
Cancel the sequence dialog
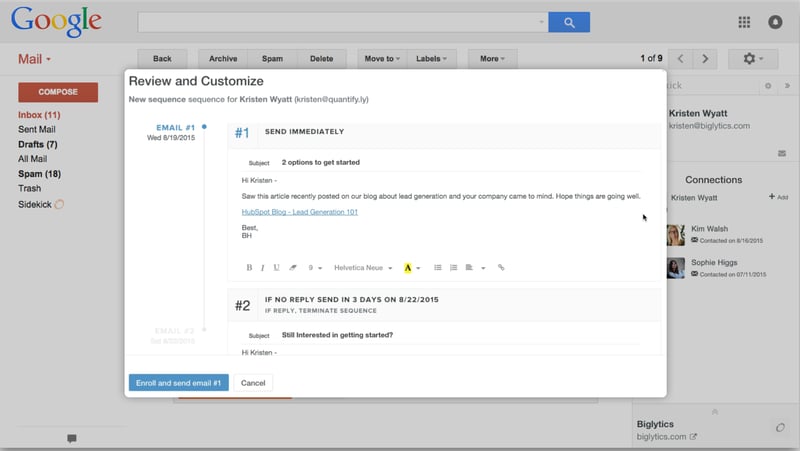tap(253, 383)
